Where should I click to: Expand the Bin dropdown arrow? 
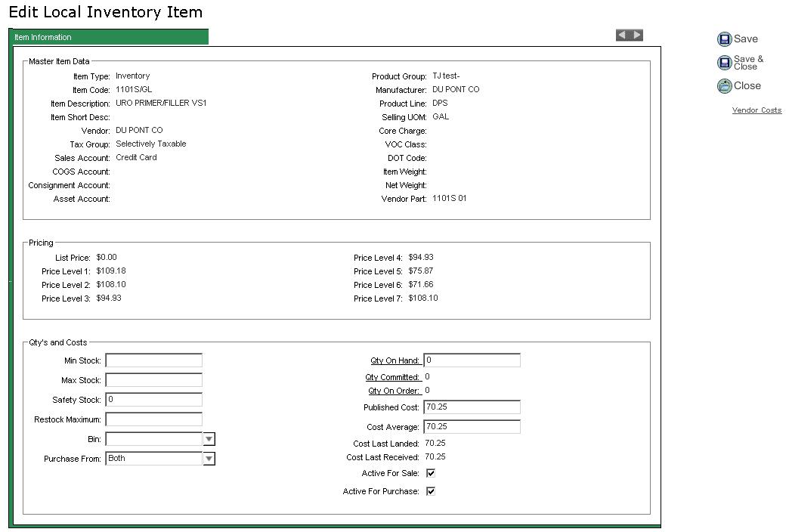(209, 439)
